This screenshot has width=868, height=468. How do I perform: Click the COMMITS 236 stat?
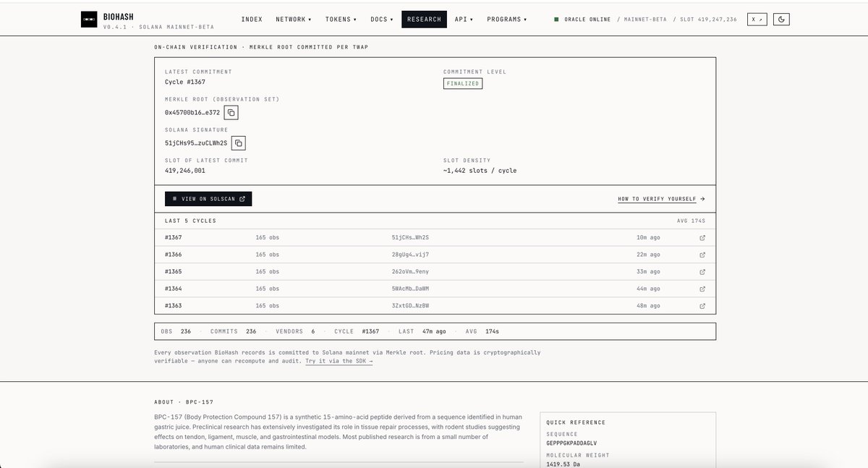point(234,331)
